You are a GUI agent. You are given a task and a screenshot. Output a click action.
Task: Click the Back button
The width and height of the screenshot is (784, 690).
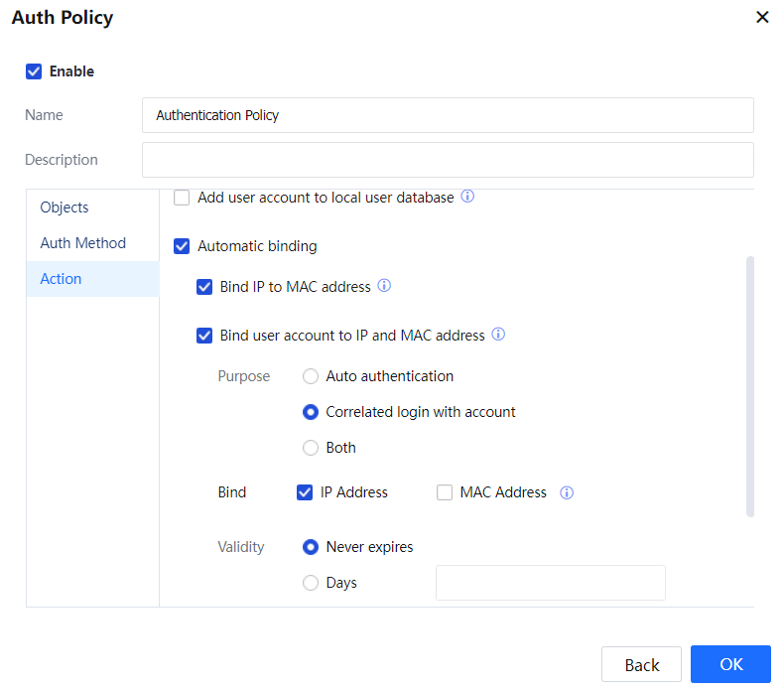(x=641, y=664)
